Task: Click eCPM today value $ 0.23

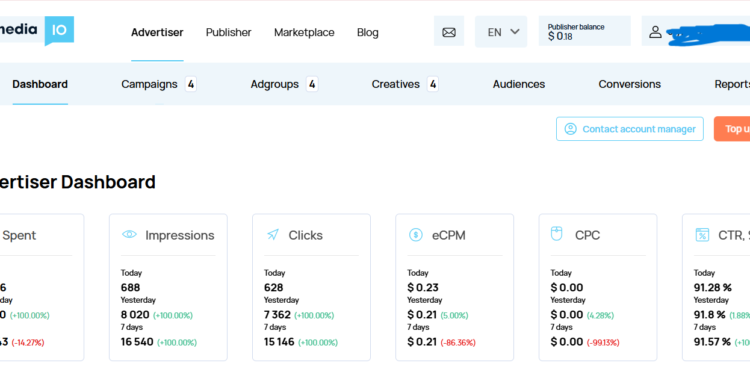Action: click(x=423, y=287)
